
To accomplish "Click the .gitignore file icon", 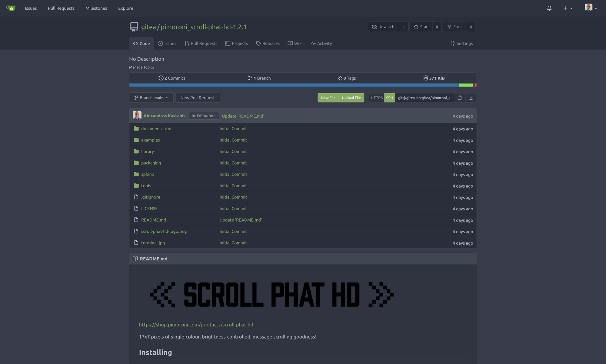I will (x=136, y=197).
